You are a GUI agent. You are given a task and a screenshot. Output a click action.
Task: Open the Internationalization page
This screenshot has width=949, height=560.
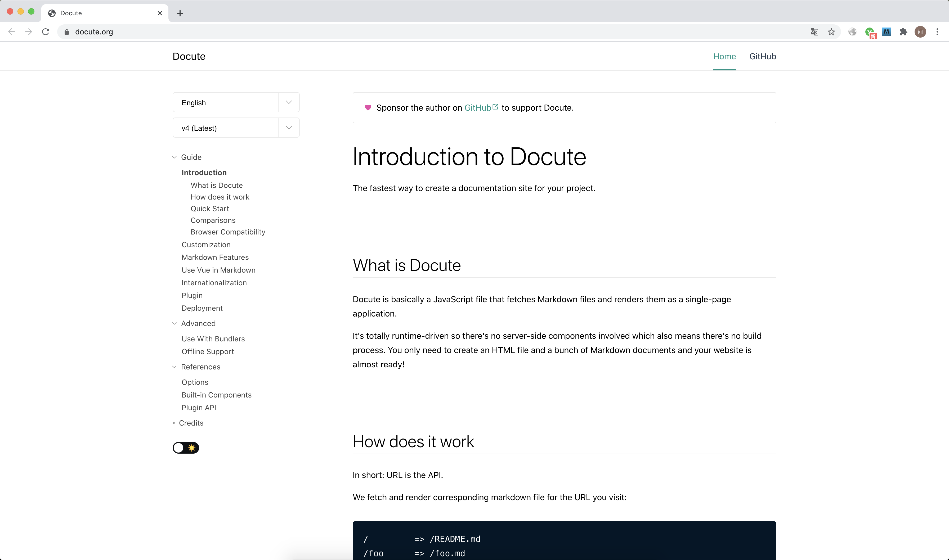click(x=214, y=283)
